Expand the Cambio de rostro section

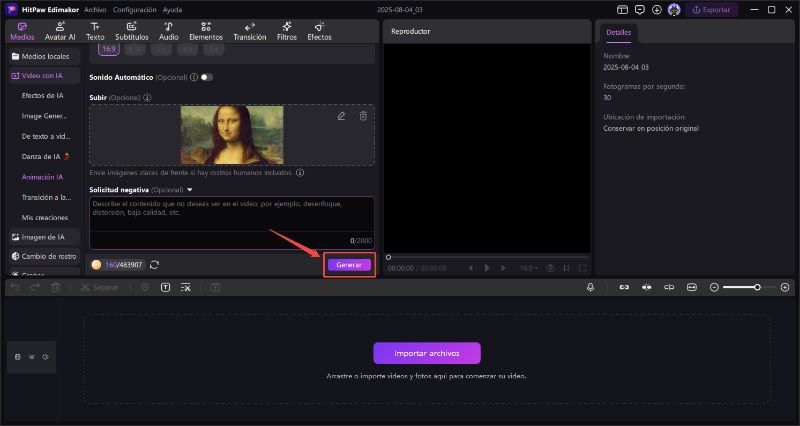43,257
